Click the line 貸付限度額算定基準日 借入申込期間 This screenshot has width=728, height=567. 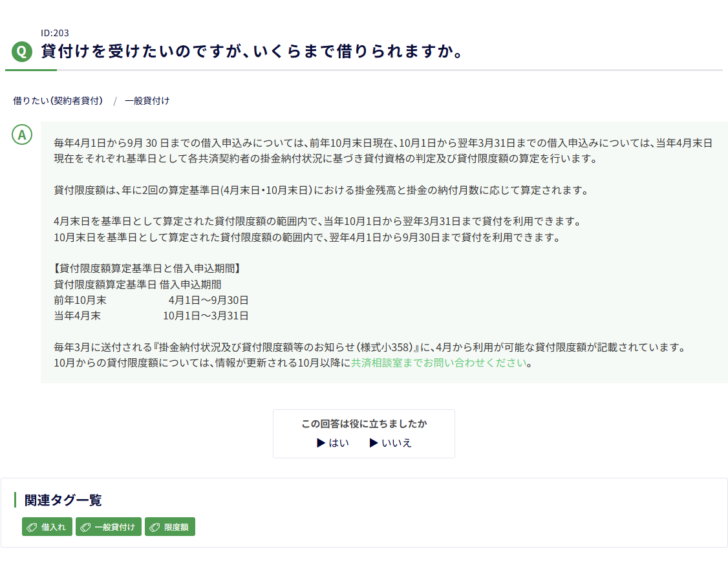(x=137, y=285)
